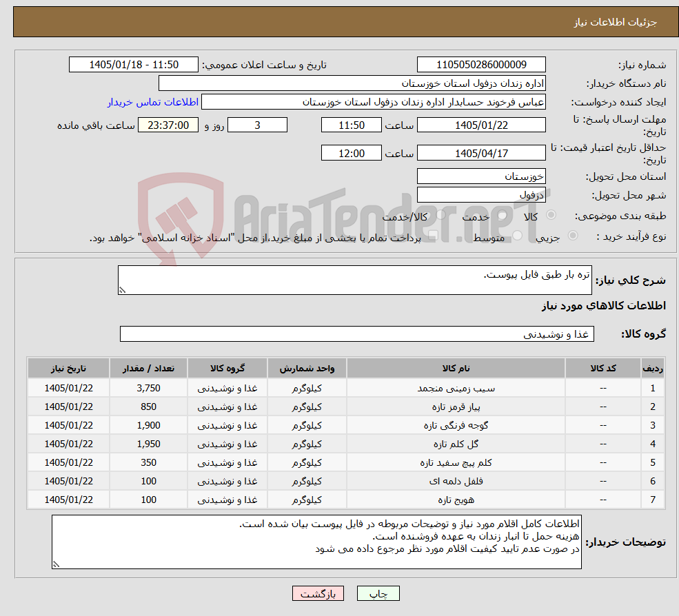Click the request creator name field
Image resolution: width=679 pixels, height=616 pixels.
point(373,102)
